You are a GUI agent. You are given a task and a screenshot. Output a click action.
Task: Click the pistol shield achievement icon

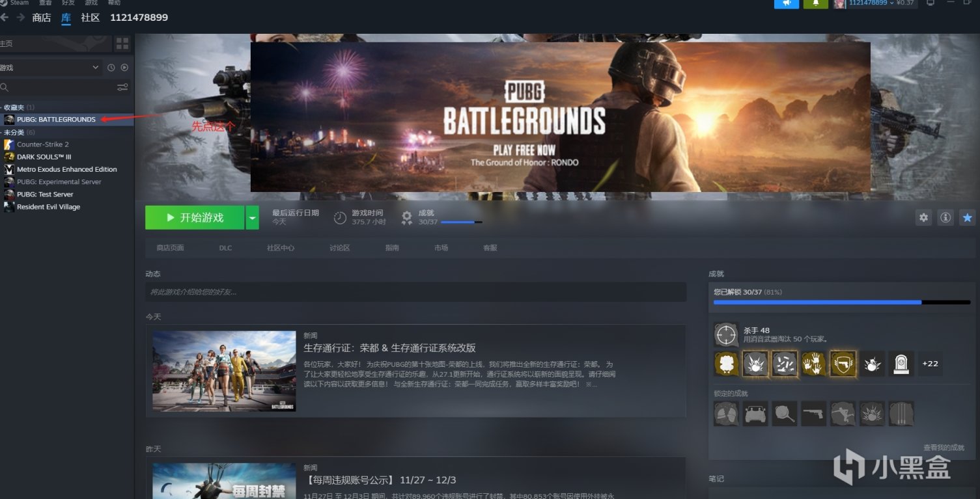843,364
